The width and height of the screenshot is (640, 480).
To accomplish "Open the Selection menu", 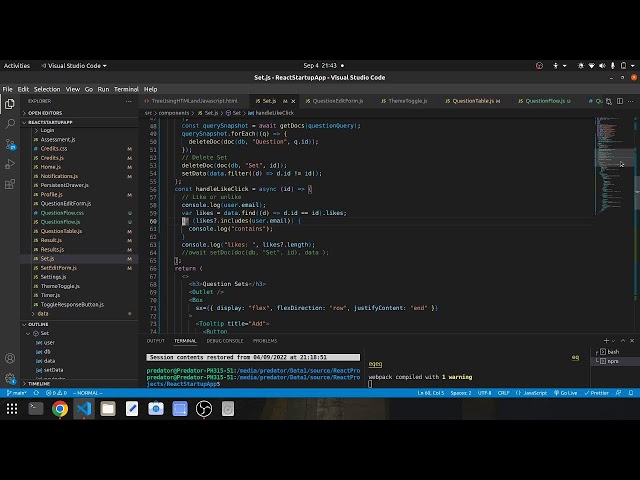I will coord(47,89).
